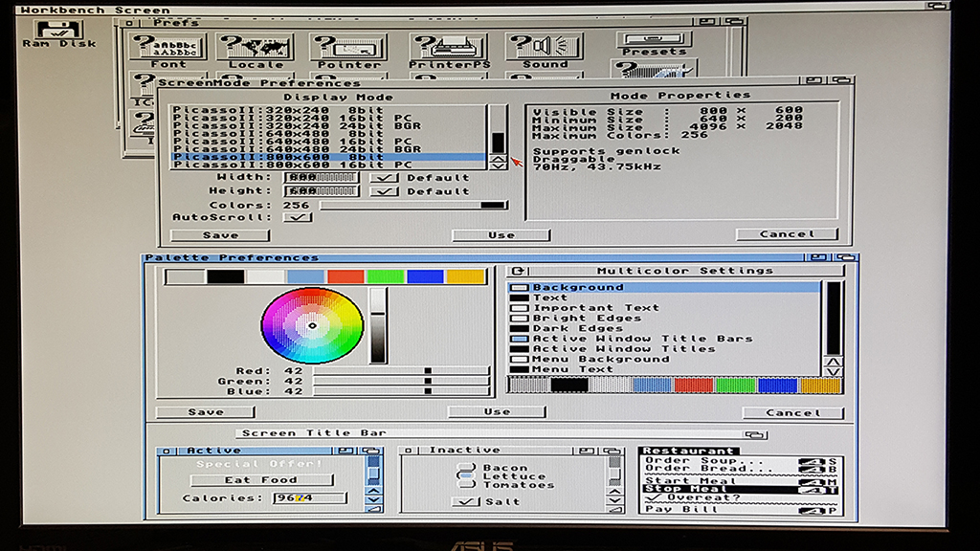Viewport: 980px width, 551px height.
Task: Click the Red slider track
Action: click(x=401, y=371)
